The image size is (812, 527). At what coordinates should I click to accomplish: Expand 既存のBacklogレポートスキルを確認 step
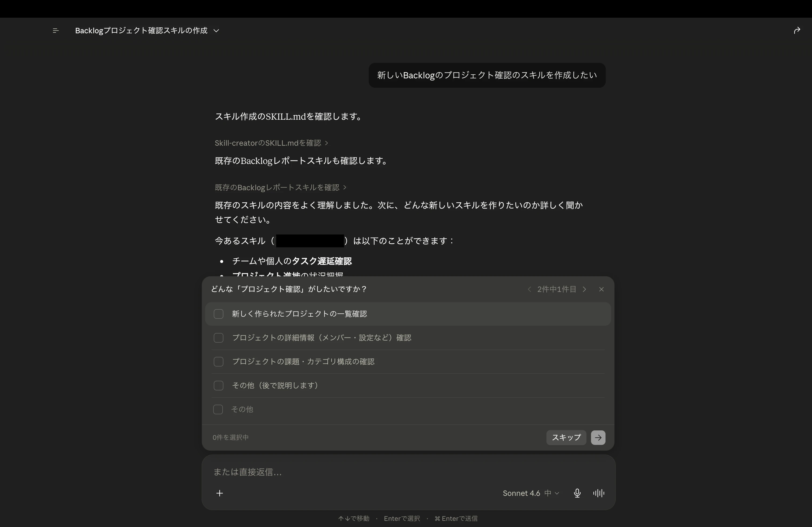tap(280, 188)
